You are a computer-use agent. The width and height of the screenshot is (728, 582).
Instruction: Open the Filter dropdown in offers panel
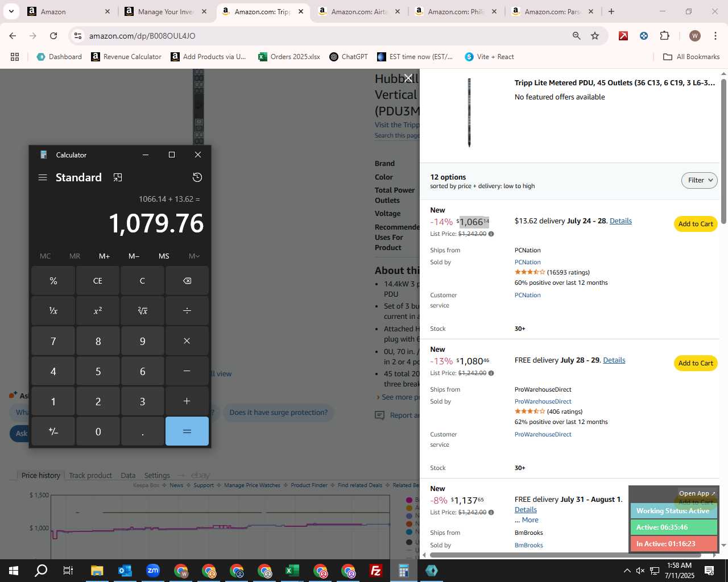tap(700, 180)
